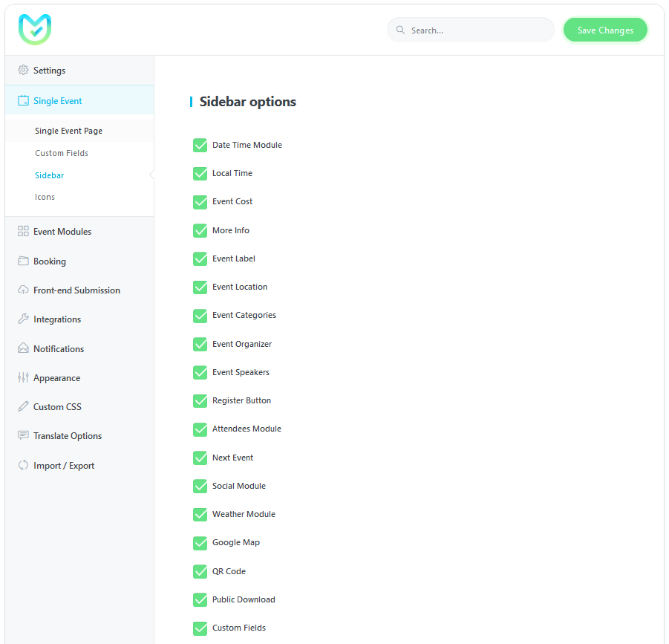The image size is (669, 644).
Task: Click the Integrations wrench icon
Action: coord(23,319)
